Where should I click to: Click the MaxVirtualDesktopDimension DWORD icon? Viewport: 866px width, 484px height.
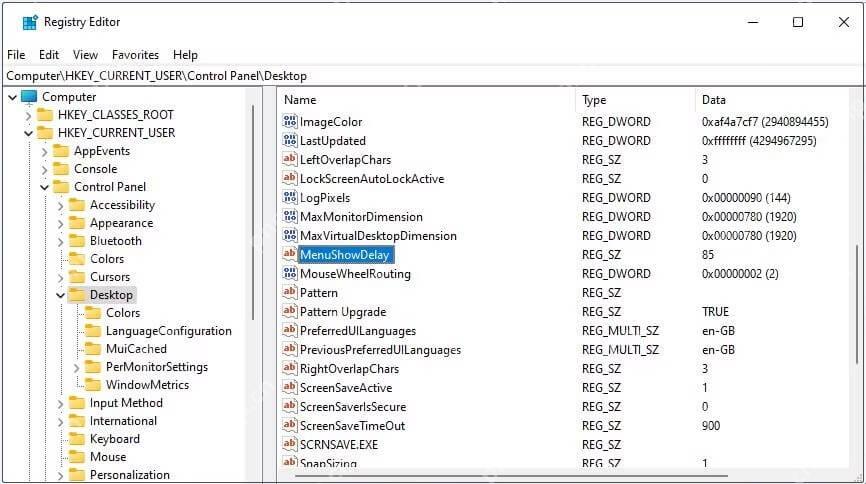[x=290, y=235]
